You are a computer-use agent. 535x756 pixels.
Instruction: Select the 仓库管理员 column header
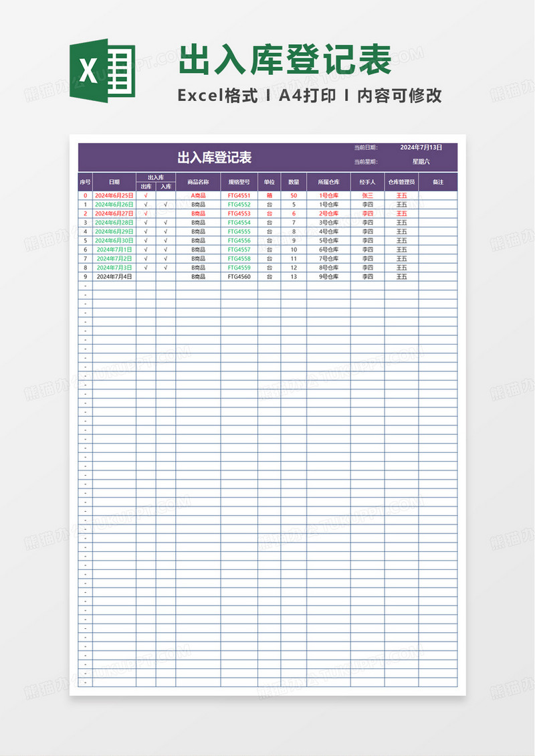pos(401,182)
